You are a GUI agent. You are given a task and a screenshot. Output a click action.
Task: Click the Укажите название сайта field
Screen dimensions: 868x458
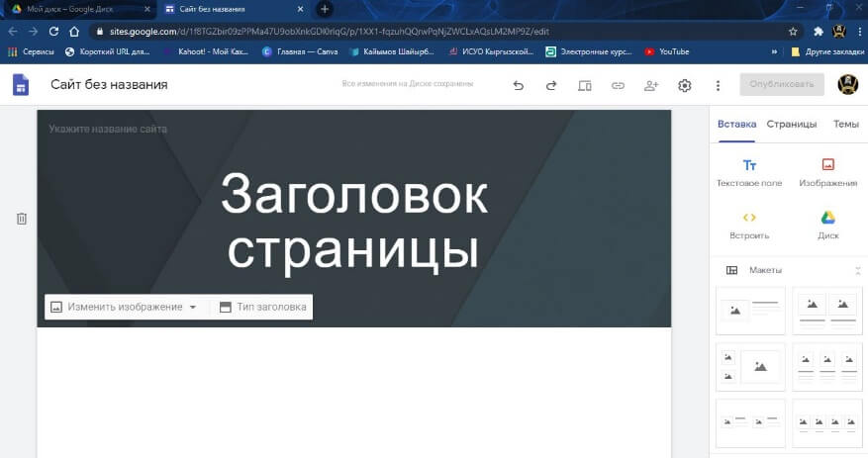pos(108,130)
